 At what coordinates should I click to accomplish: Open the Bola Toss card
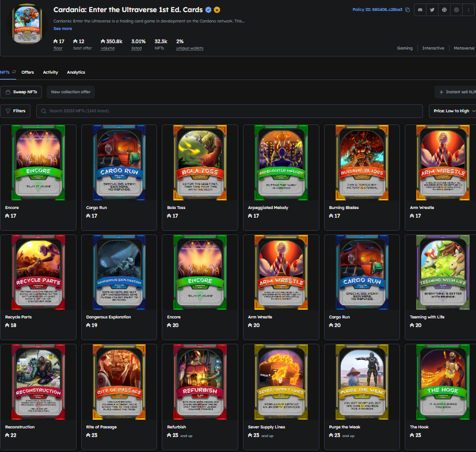point(200,177)
